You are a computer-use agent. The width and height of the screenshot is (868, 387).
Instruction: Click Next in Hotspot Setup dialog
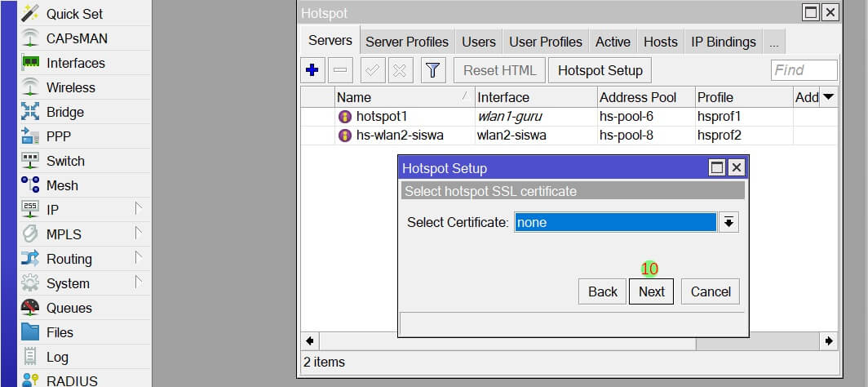(x=651, y=291)
